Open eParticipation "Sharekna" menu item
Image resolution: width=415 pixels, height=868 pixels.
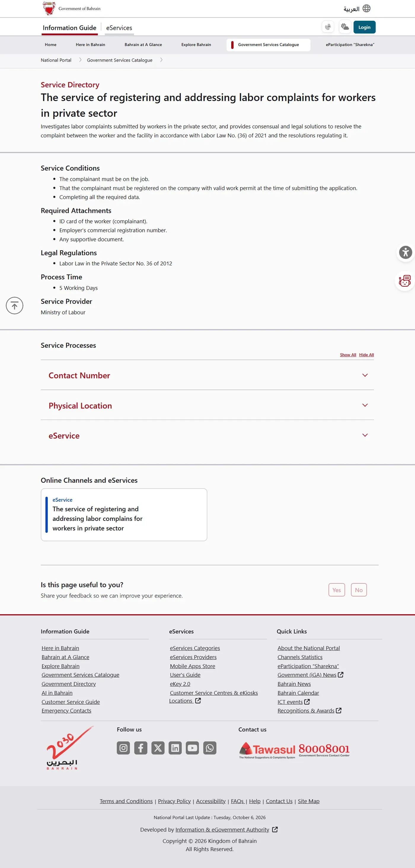click(350, 44)
